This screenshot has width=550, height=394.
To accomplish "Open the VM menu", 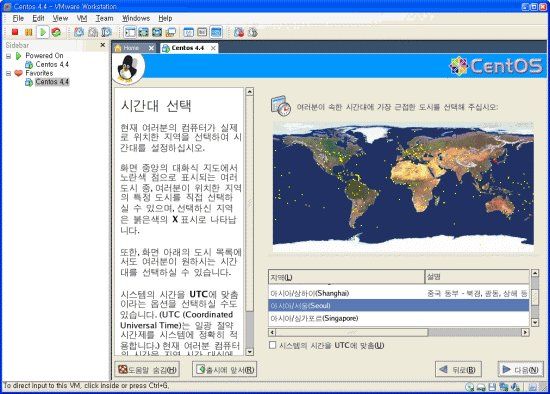I will (x=82, y=18).
